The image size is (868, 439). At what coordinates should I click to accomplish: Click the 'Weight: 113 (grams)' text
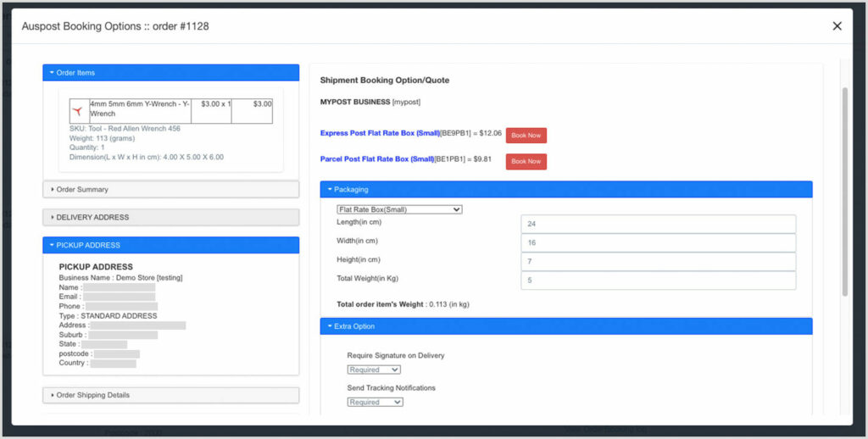point(102,138)
